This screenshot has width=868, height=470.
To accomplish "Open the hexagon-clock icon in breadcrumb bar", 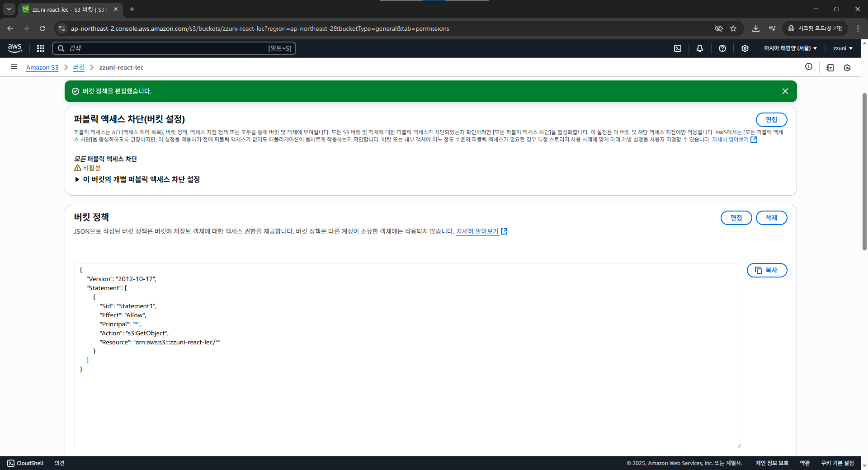I will click(x=847, y=68).
